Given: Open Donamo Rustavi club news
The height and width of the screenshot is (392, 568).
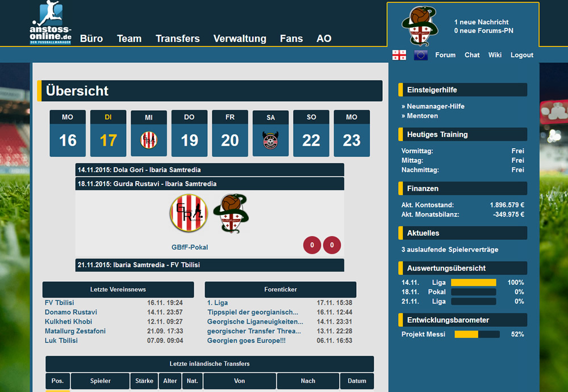Looking at the screenshot, I should coord(71,312).
